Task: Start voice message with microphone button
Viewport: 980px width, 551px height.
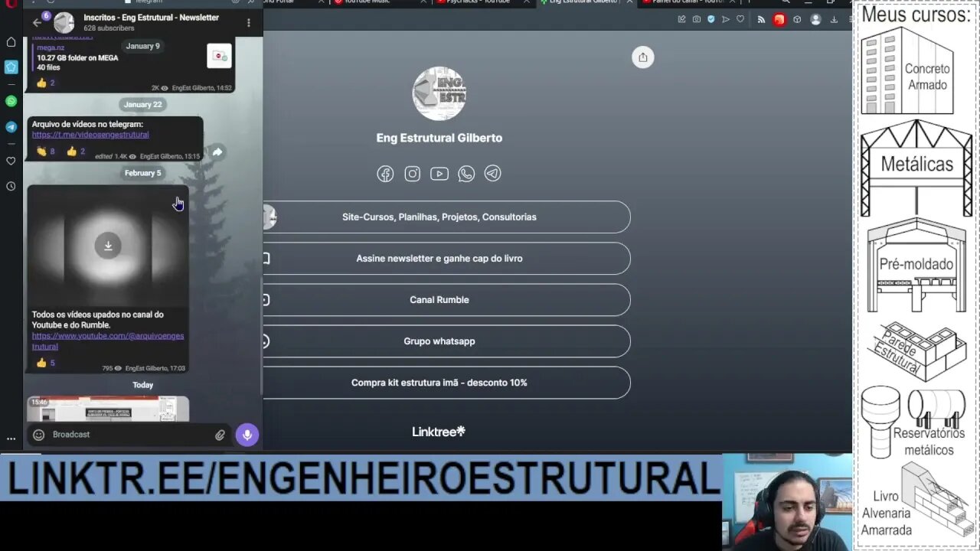Action: [247, 435]
